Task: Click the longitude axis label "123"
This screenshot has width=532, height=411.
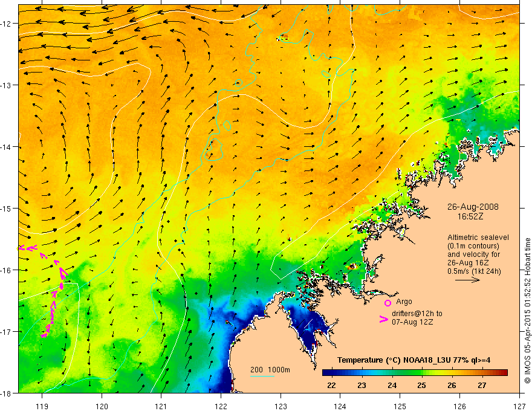Action: click(281, 406)
